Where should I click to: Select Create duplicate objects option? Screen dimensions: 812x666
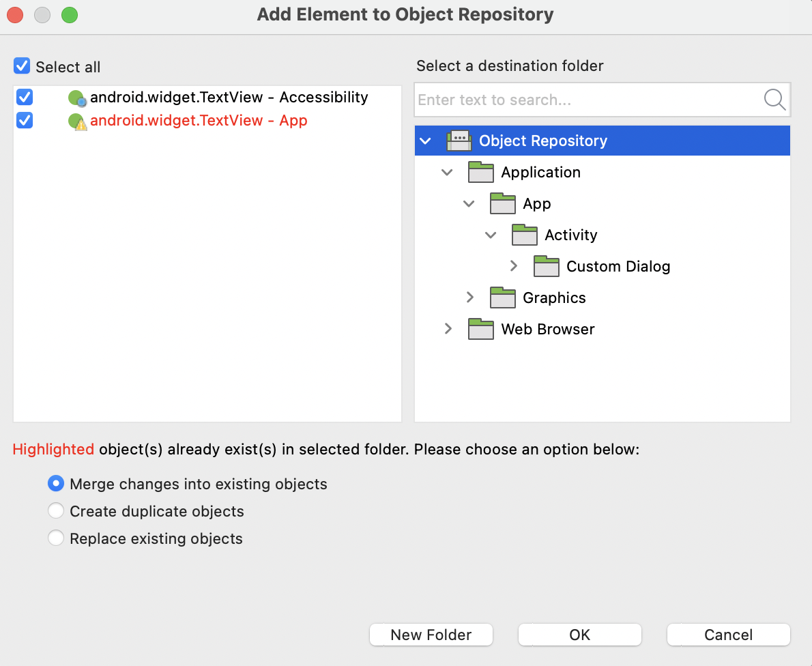click(x=55, y=510)
